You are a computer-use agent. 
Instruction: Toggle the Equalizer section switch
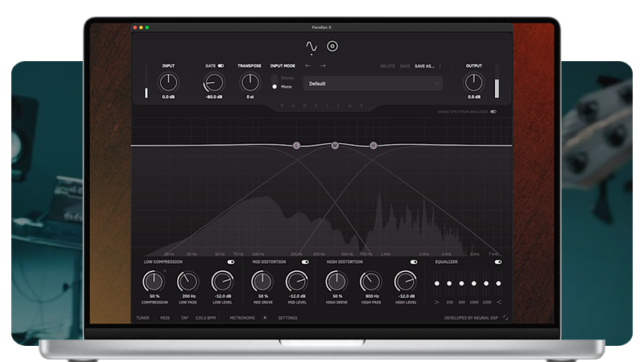(498, 262)
